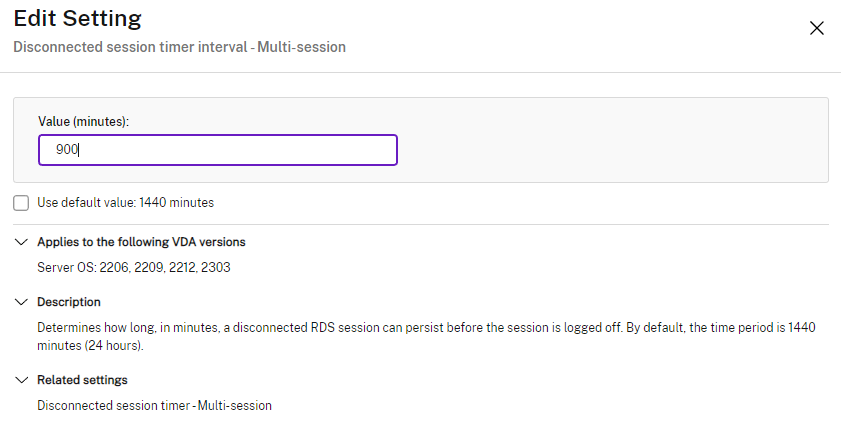Collapse the VDA versions section chevron

tap(21, 242)
